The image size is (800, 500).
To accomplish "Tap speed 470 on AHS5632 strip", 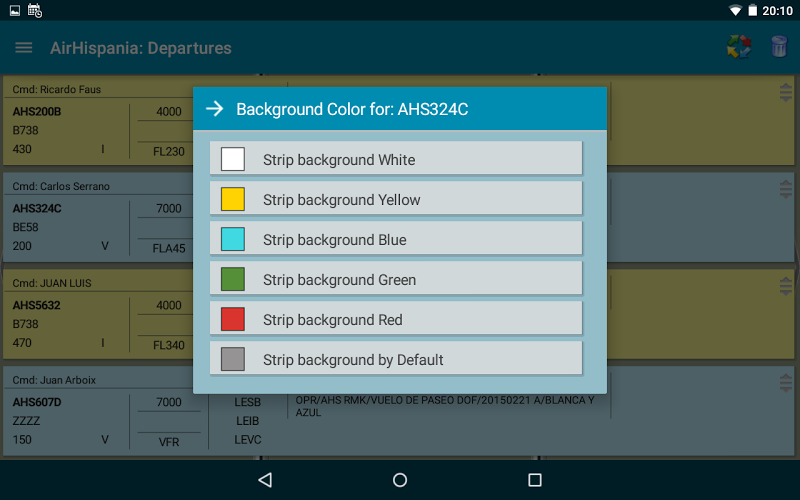I will click(x=22, y=343).
